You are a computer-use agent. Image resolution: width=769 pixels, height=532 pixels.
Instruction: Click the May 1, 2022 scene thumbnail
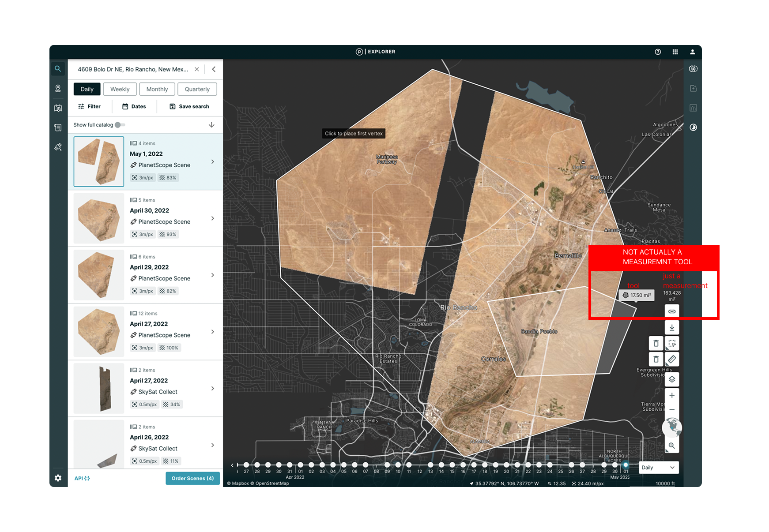[99, 161]
